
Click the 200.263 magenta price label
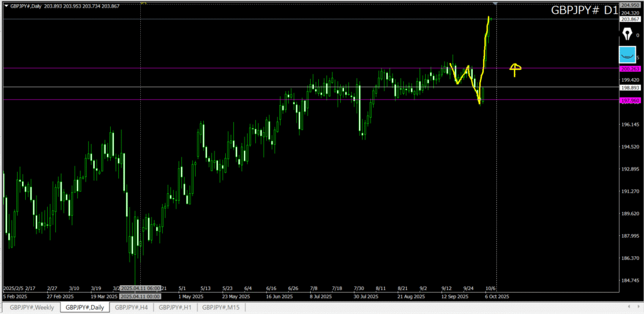(x=630, y=69)
